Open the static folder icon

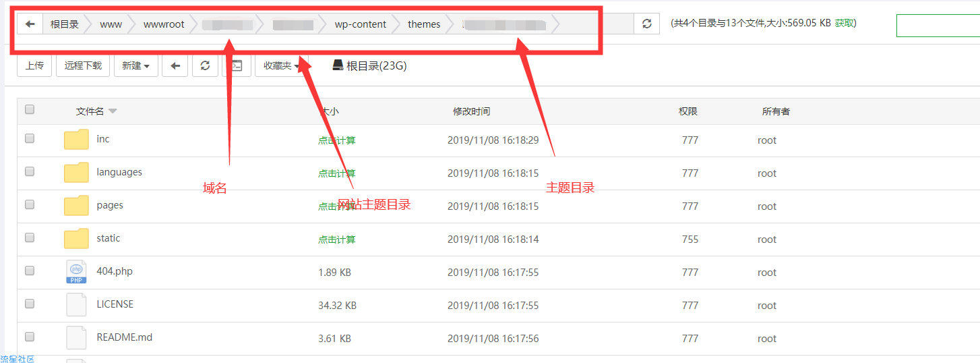tap(76, 239)
